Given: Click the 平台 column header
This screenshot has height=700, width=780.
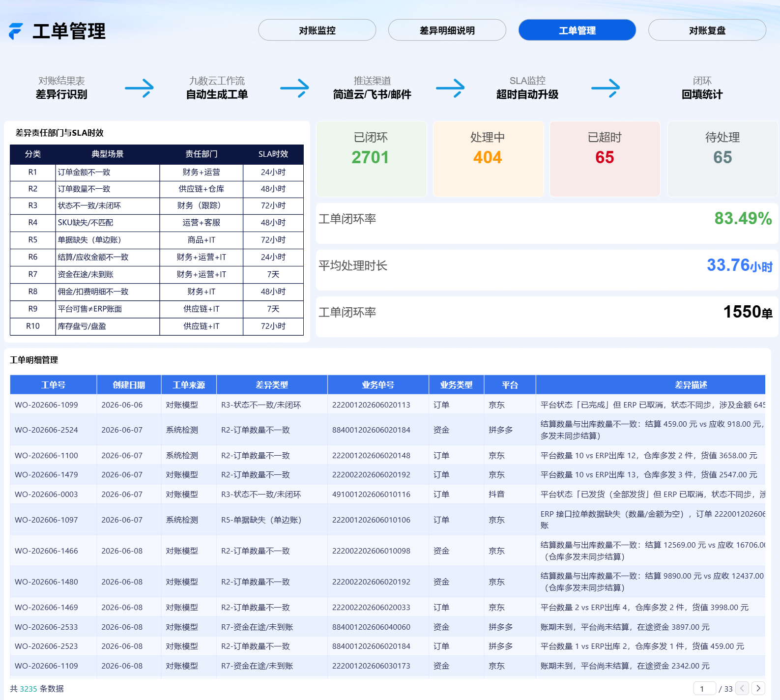Looking at the screenshot, I should [x=510, y=385].
